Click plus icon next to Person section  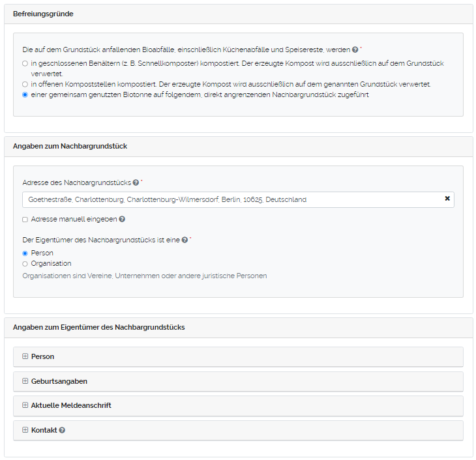(25, 356)
